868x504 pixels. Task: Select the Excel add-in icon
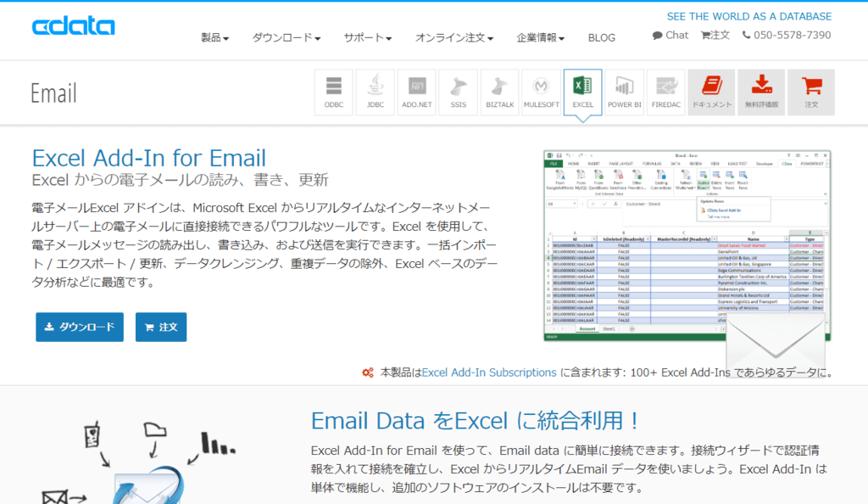pyautogui.click(x=583, y=92)
